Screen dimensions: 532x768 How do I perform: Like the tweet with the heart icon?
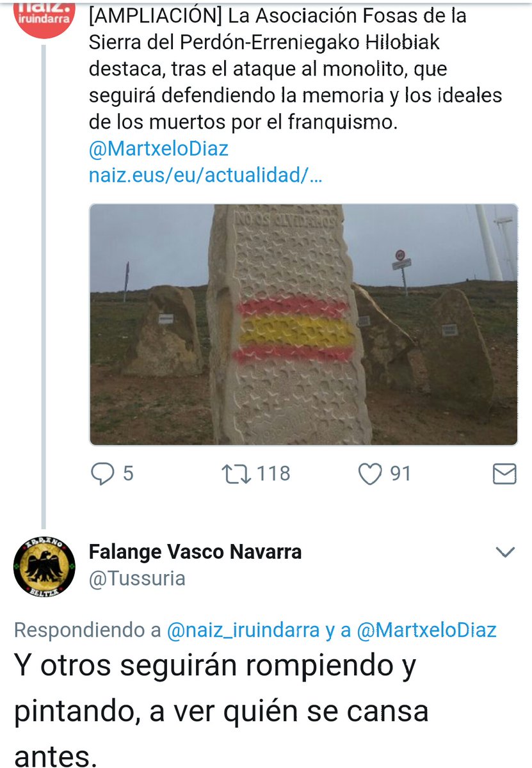tap(370, 474)
